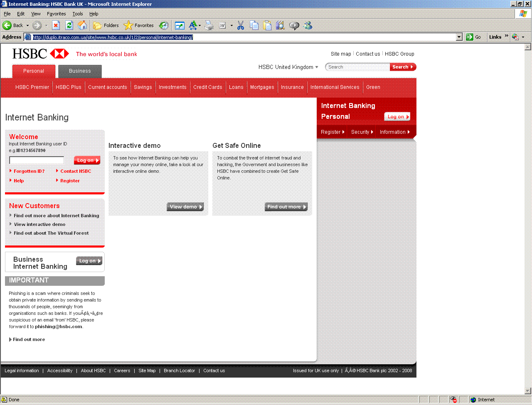
Task: Click the Forward navigation arrow
Action: [37, 25]
